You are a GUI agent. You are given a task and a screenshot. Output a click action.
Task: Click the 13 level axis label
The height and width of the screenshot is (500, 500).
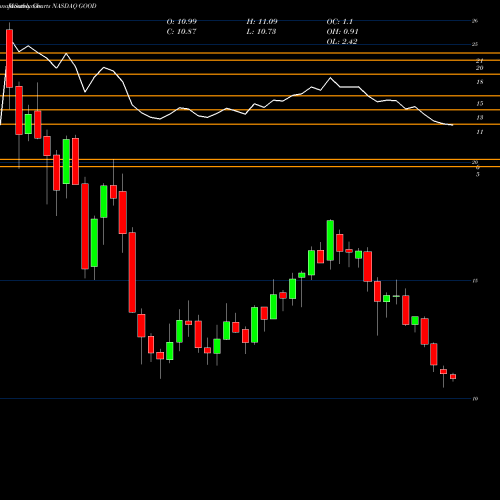pyautogui.click(x=480, y=118)
